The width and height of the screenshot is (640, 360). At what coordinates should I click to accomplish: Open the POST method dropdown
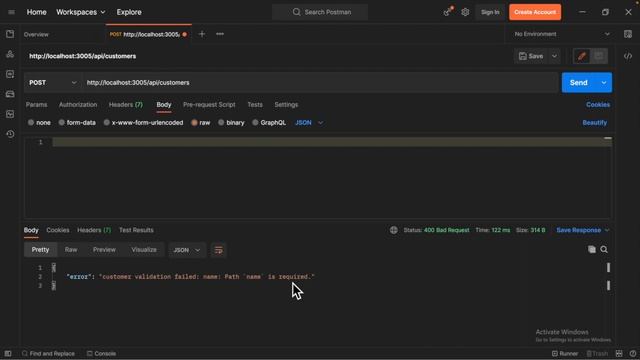tap(53, 83)
